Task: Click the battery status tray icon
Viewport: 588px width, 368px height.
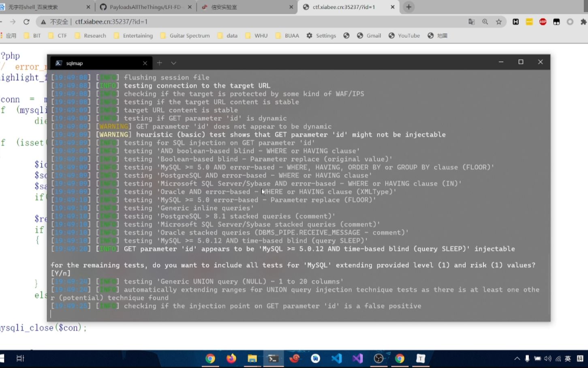Action: click(537, 359)
